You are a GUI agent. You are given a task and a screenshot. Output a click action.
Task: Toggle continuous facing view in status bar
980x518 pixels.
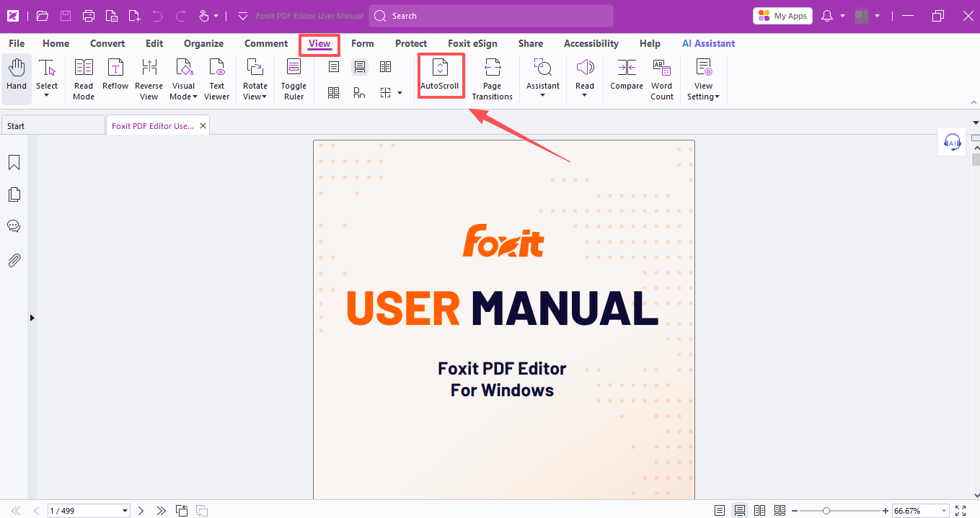point(779,511)
